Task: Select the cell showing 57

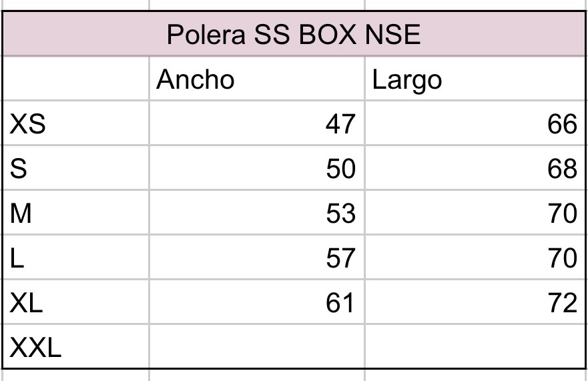Action: [x=257, y=258]
